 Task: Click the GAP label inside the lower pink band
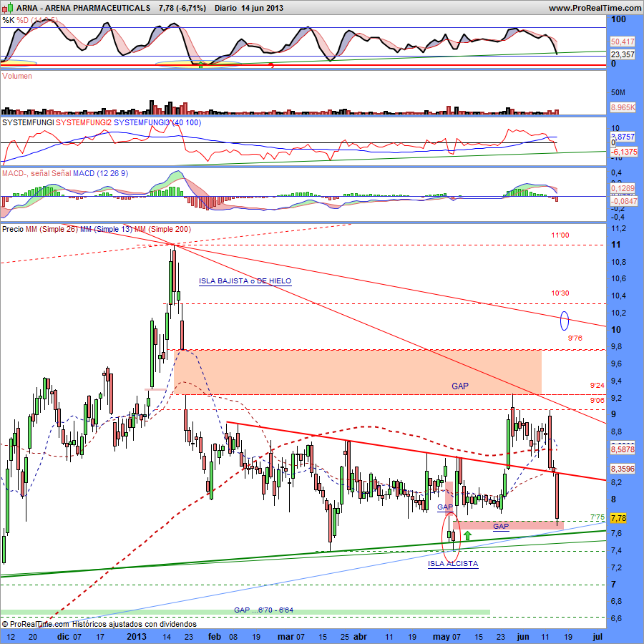click(501, 526)
